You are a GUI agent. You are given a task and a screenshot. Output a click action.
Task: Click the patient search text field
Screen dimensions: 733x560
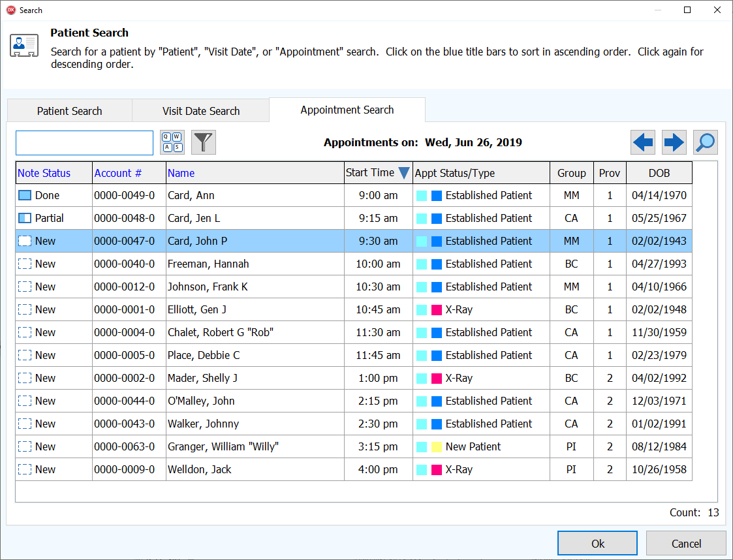click(85, 143)
